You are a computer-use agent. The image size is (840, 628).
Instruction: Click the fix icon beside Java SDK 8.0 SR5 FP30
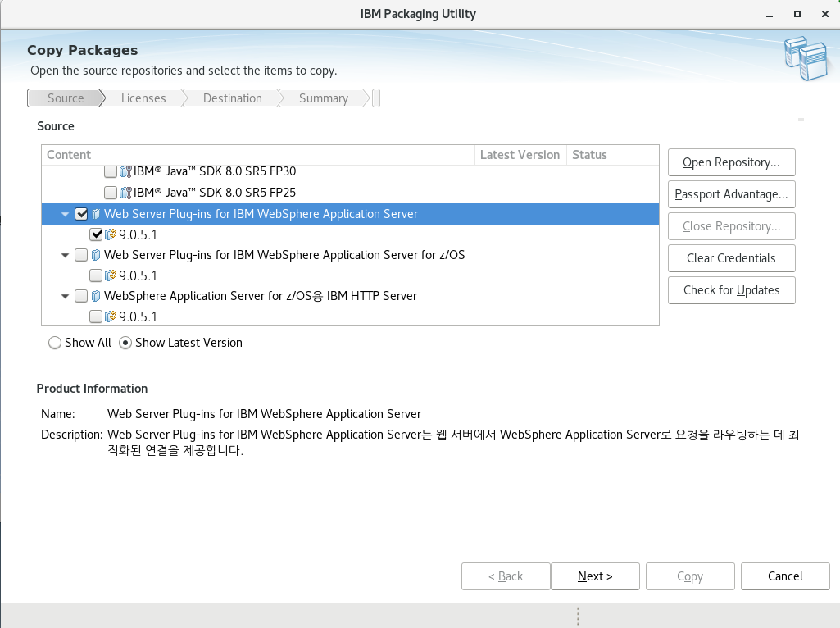125,171
